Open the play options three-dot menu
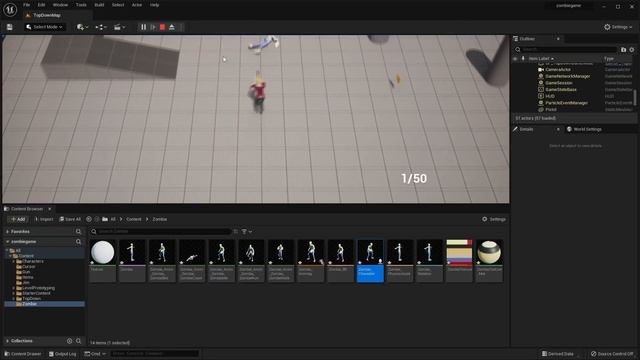This screenshot has width=640, height=360. pyautogui.click(x=181, y=27)
